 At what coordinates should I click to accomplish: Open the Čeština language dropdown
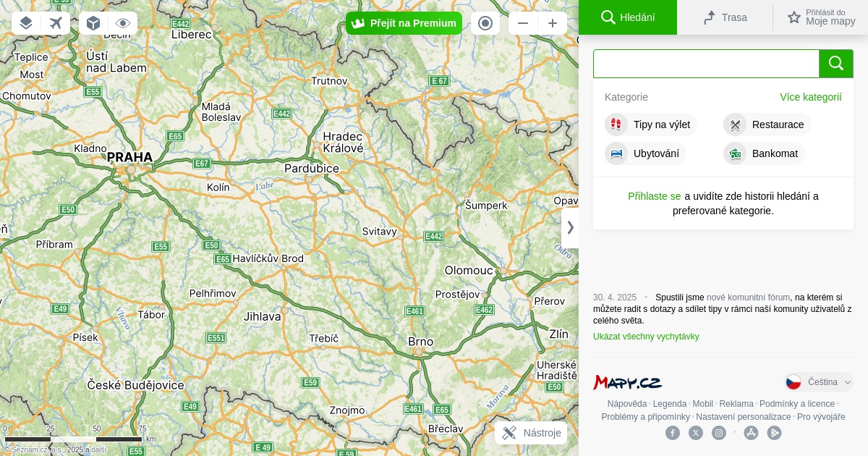click(x=819, y=382)
